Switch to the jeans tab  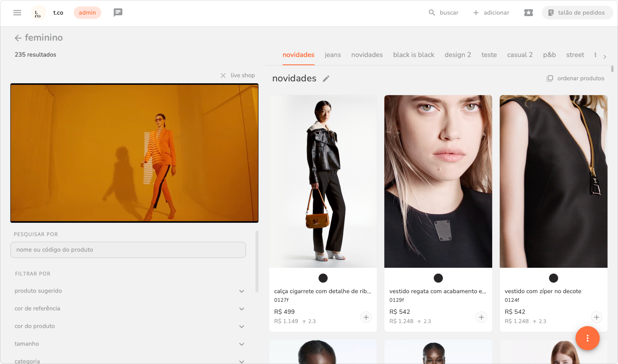pyautogui.click(x=333, y=55)
